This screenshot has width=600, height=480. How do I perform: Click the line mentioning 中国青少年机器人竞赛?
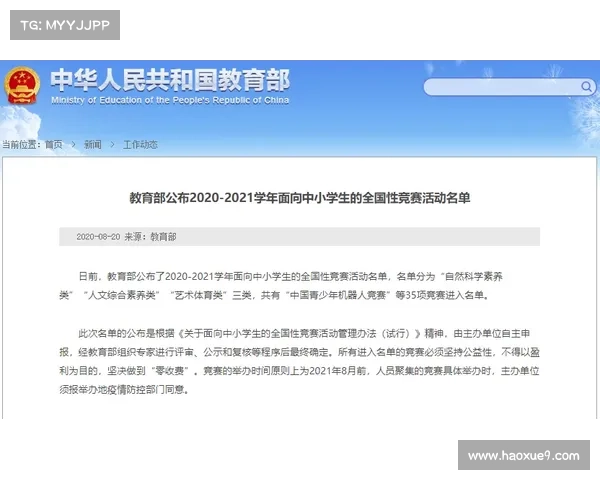pos(274,295)
